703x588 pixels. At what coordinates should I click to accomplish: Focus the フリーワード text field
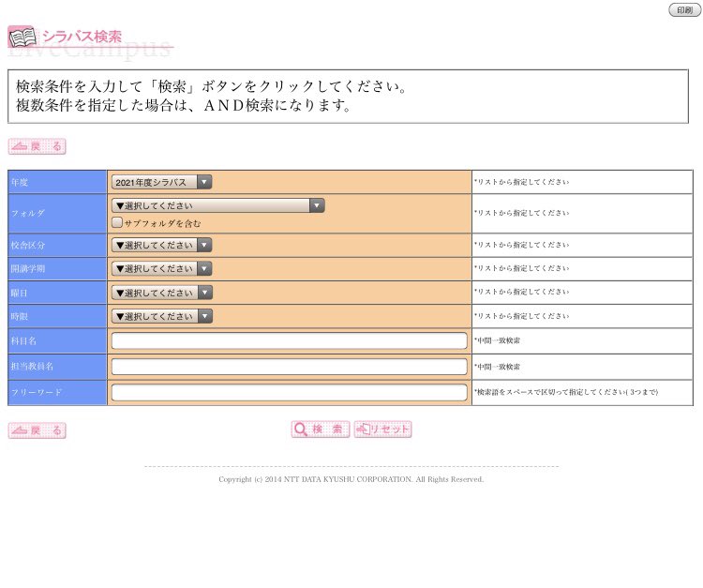pyautogui.click(x=290, y=392)
